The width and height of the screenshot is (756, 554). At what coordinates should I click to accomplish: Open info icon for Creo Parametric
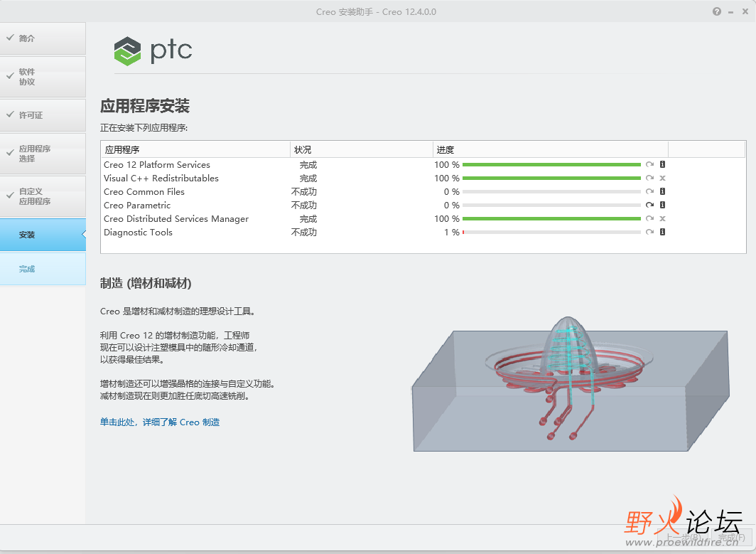(662, 205)
